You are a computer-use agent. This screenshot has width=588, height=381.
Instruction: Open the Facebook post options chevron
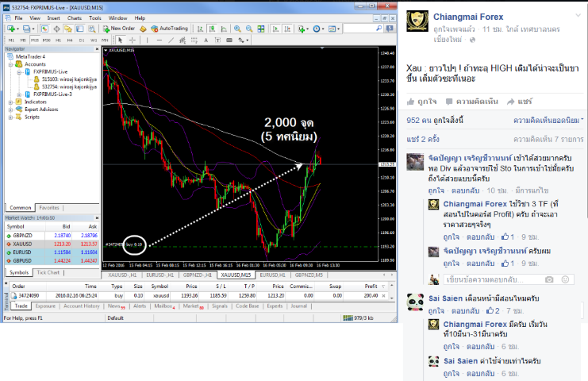pyautogui.click(x=578, y=15)
